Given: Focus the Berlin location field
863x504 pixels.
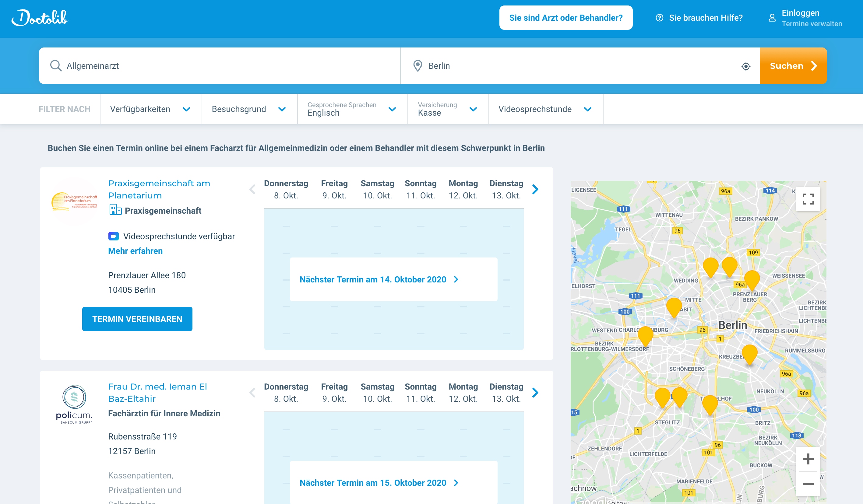Looking at the screenshot, I should click(580, 66).
